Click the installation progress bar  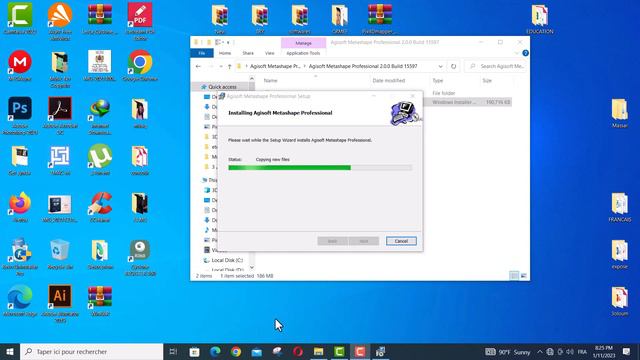pyautogui.click(x=320, y=167)
